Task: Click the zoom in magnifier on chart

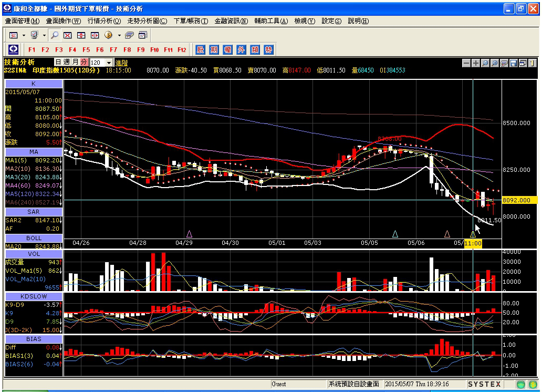Action: click(495, 63)
